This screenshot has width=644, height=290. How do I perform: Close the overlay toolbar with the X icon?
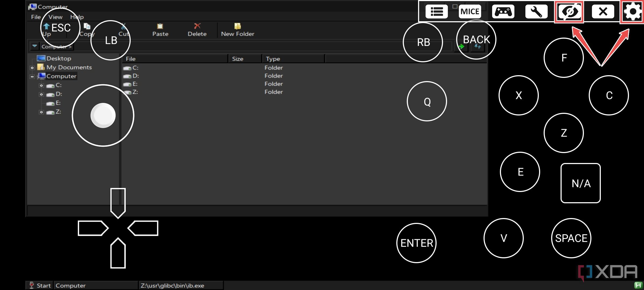point(603,12)
